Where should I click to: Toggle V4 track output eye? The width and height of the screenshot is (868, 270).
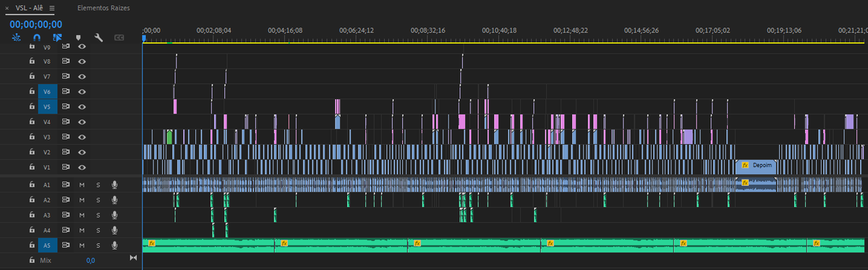[82, 122]
